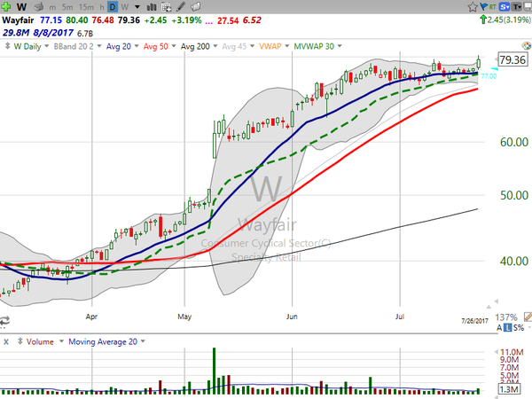Click the time scale reset arrows icon
Image resolution: width=532 pixels, height=399 pixels.
(4, 320)
